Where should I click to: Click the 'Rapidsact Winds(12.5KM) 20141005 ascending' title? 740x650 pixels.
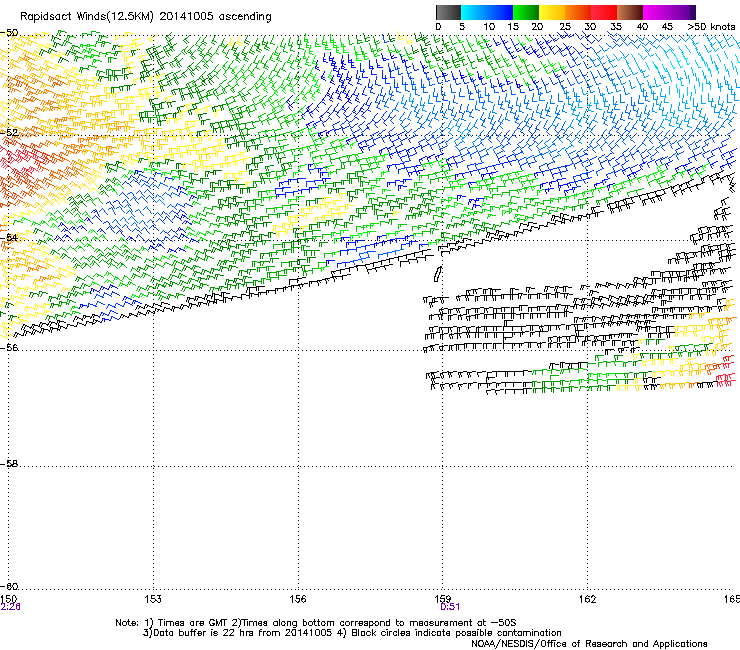coord(146,17)
